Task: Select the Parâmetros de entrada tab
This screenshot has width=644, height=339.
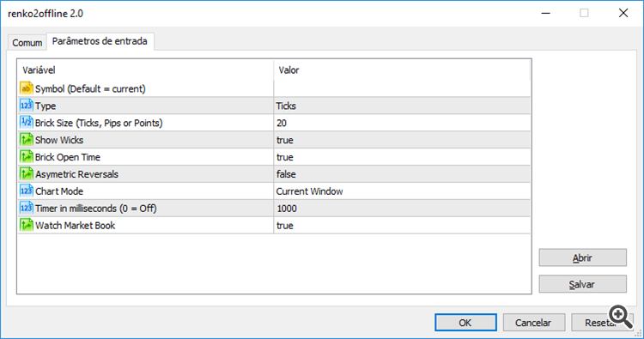Action: [100, 41]
